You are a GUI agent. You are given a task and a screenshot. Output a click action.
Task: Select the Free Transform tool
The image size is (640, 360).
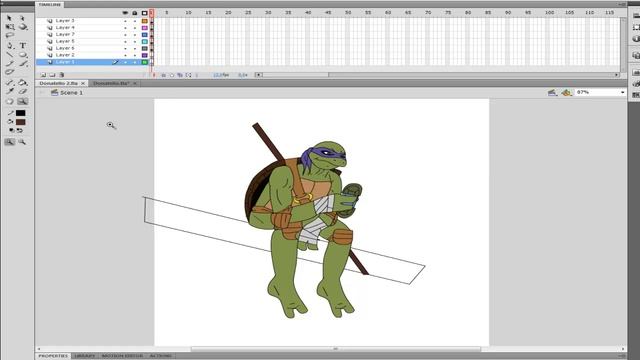pos(9,27)
